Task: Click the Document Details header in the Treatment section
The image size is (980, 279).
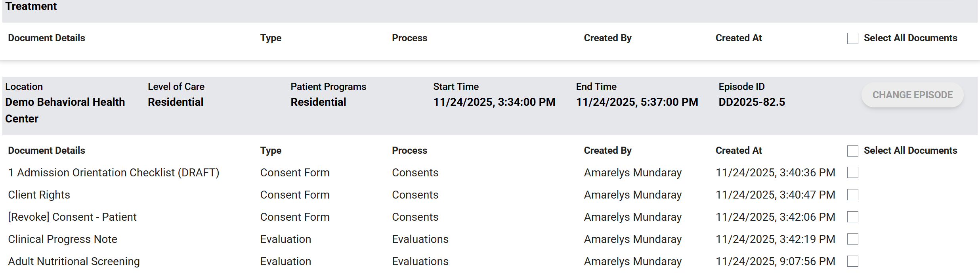Action: (46, 38)
